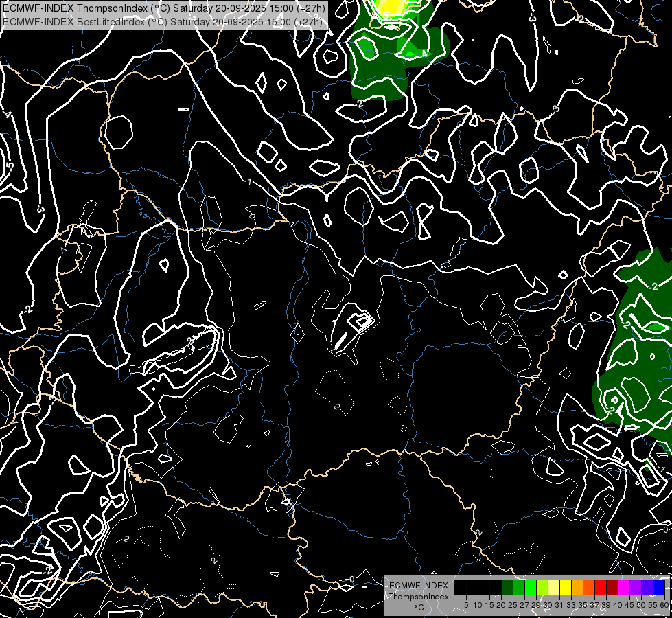Click the legend tick value 5

pos(466,605)
